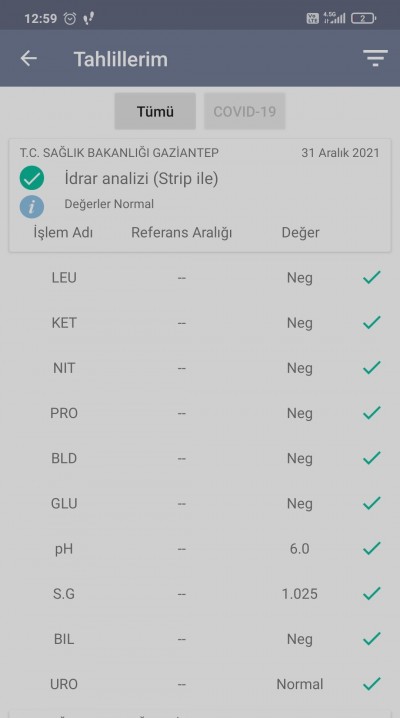Tap the Referans Aralığı column header
Viewport: 400px width, 718px height.
(182, 233)
